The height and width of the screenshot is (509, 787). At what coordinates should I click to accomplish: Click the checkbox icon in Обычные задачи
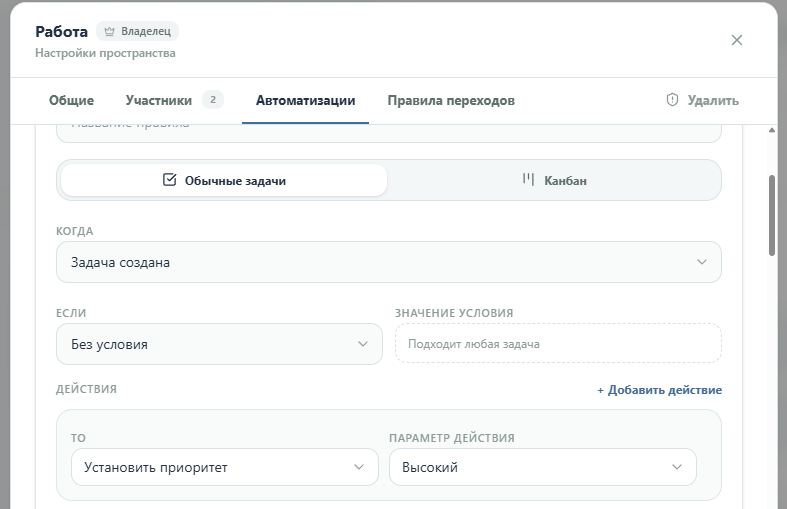(x=170, y=180)
